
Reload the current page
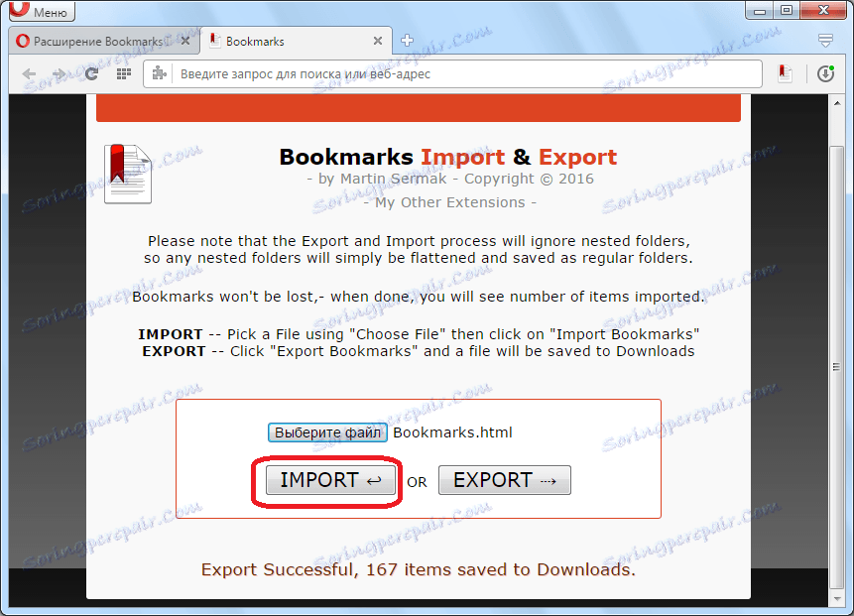91,73
